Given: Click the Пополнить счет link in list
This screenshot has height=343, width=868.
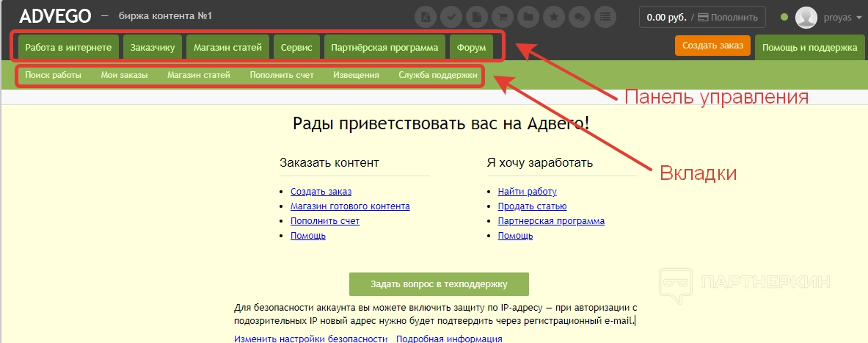Looking at the screenshot, I should pos(325,220).
